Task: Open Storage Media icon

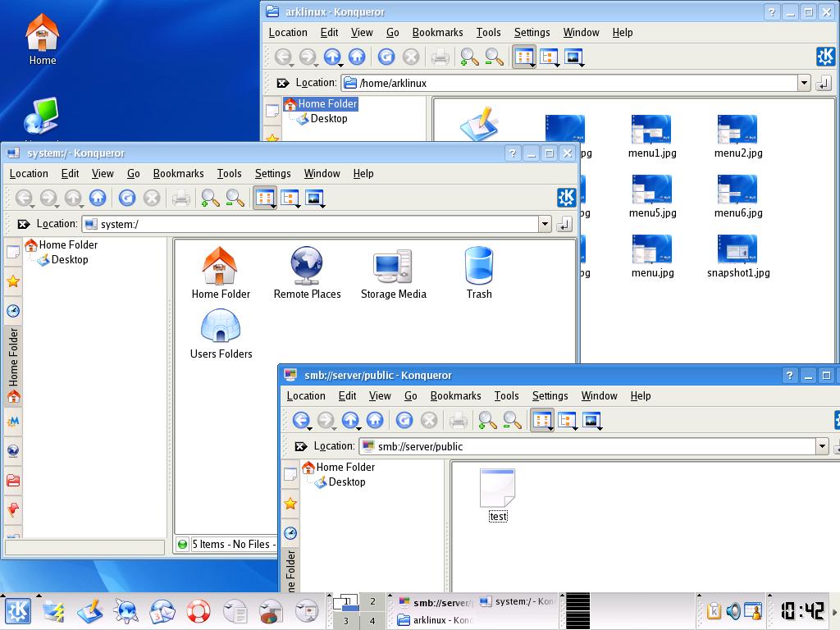Action: click(393, 272)
